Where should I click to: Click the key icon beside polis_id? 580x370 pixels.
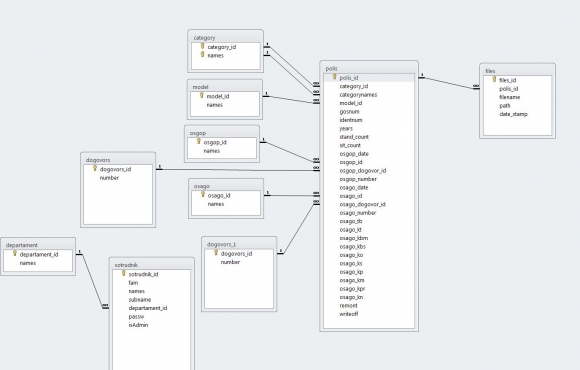click(334, 77)
